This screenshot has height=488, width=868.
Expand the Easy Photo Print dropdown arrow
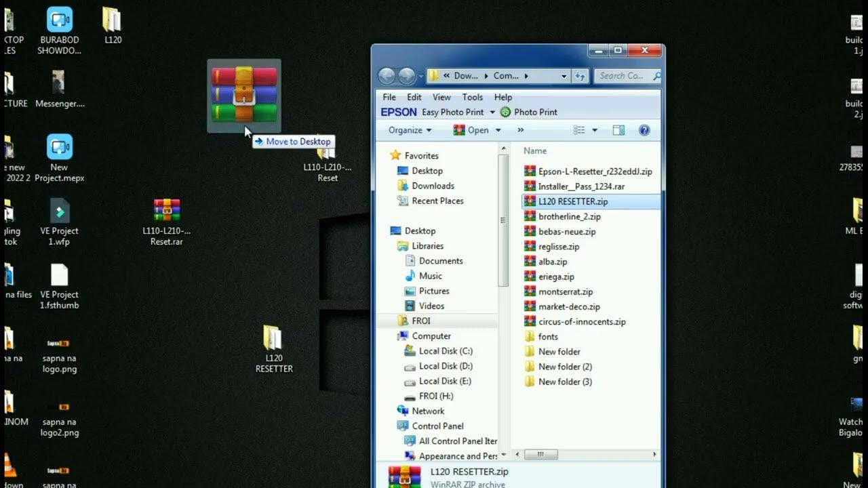coord(492,112)
